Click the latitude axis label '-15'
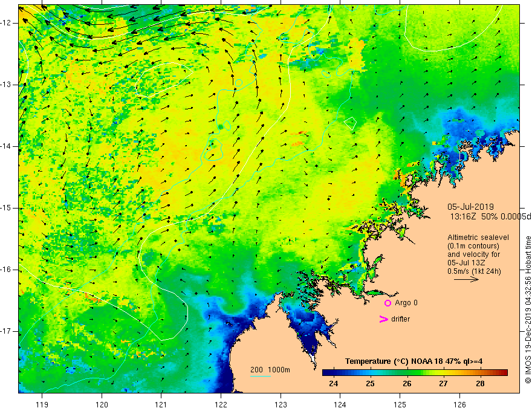 click(x=6, y=208)
